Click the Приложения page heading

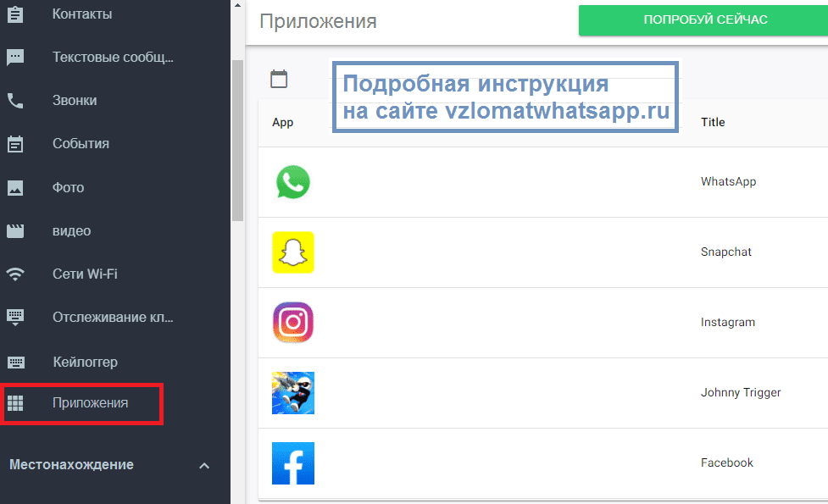click(x=318, y=22)
